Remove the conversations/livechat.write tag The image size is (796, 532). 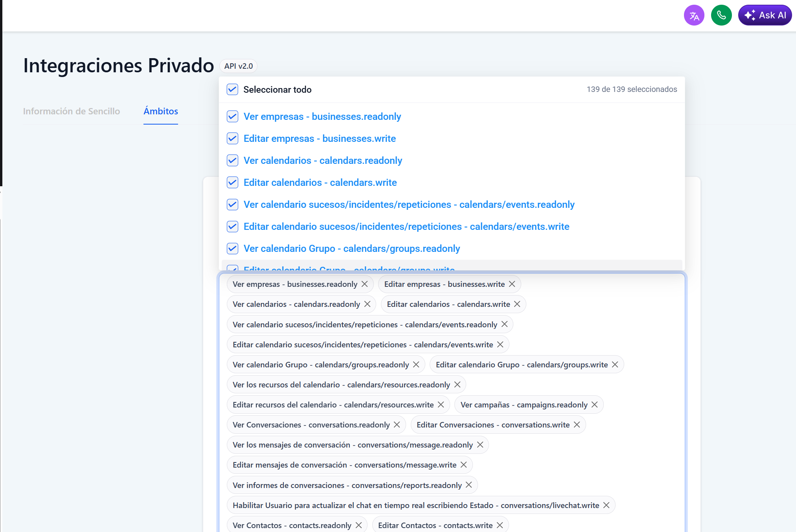tap(606, 505)
